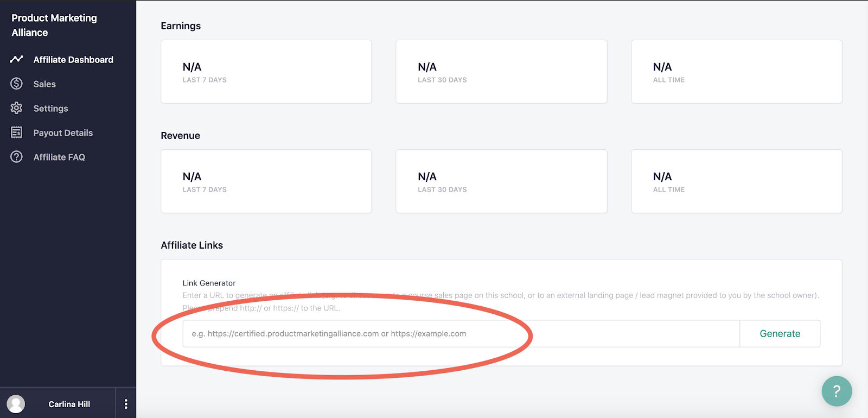Click the Carlina Hill user name
The width and height of the screenshot is (868, 418).
[x=69, y=404]
